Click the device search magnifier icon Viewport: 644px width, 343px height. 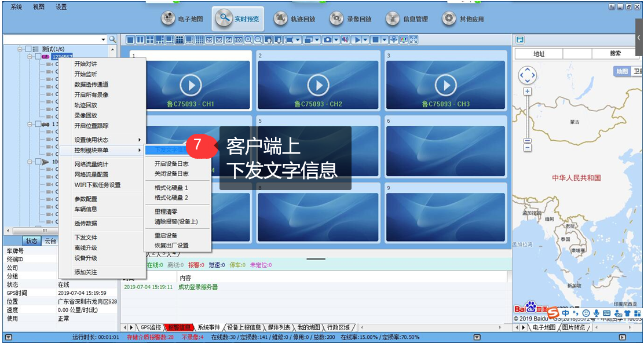click(113, 39)
